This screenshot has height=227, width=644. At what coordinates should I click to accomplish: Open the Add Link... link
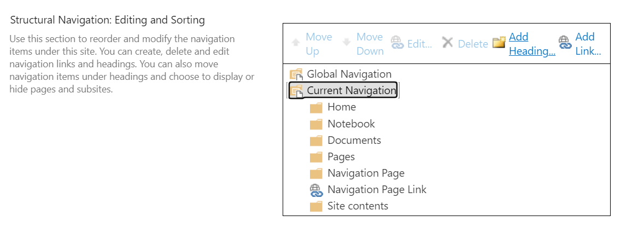588,44
